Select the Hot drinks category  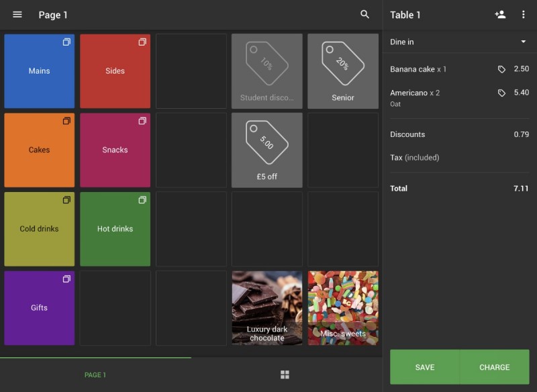tap(115, 228)
